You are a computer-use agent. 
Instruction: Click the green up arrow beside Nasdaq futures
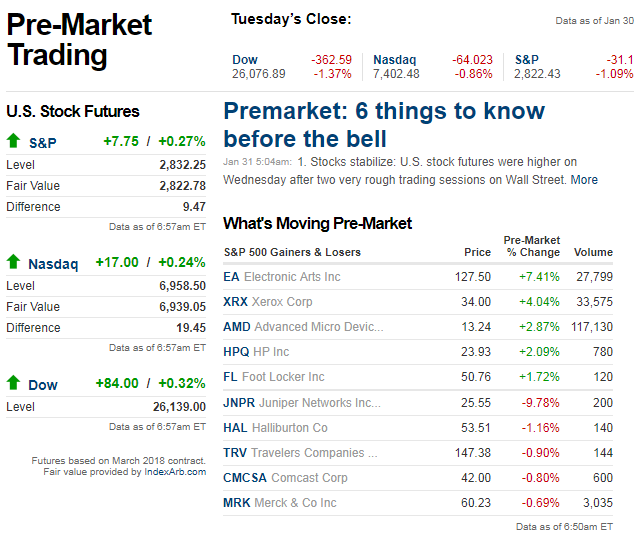pos(13,263)
